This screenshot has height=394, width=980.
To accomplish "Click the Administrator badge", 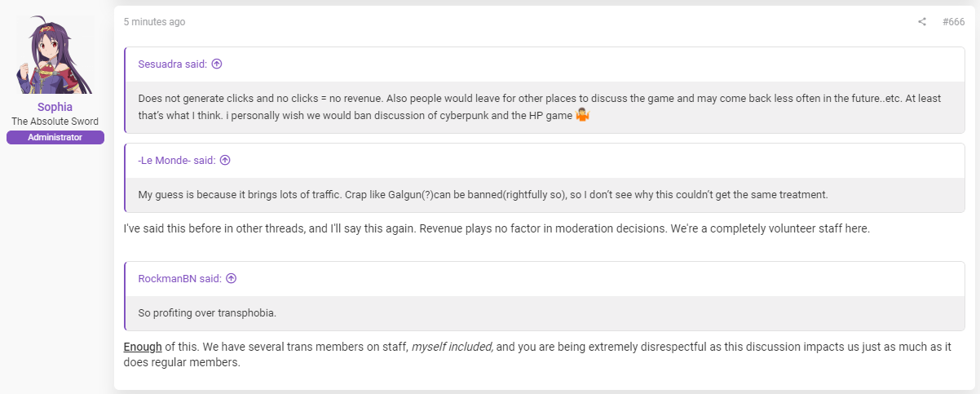I will [x=55, y=137].
